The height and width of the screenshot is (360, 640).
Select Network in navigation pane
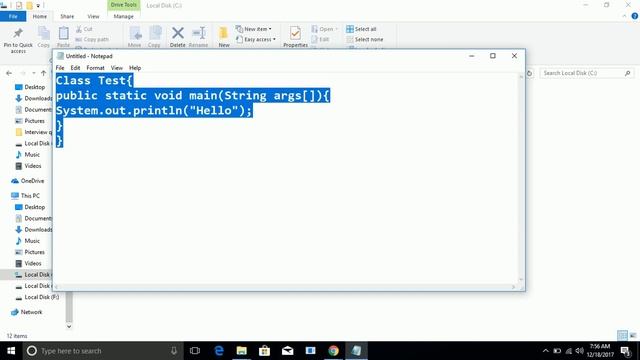[x=27, y=312]
